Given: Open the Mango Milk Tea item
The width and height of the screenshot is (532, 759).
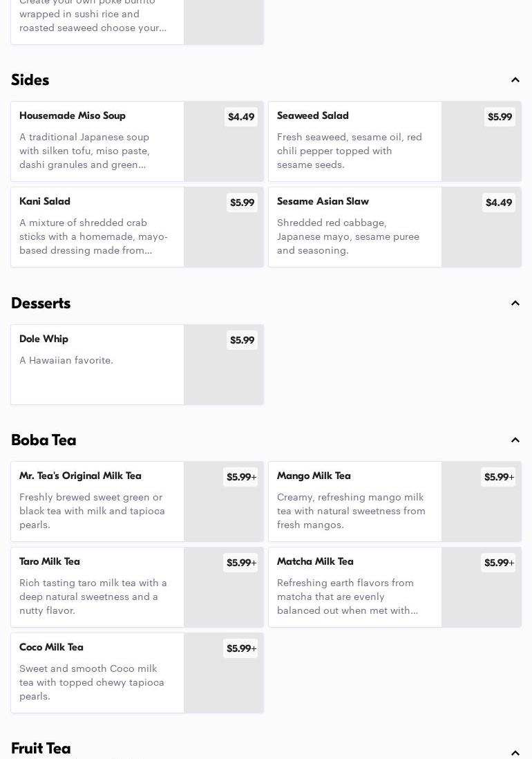Looking at the screenshot, I should (354, 501).
